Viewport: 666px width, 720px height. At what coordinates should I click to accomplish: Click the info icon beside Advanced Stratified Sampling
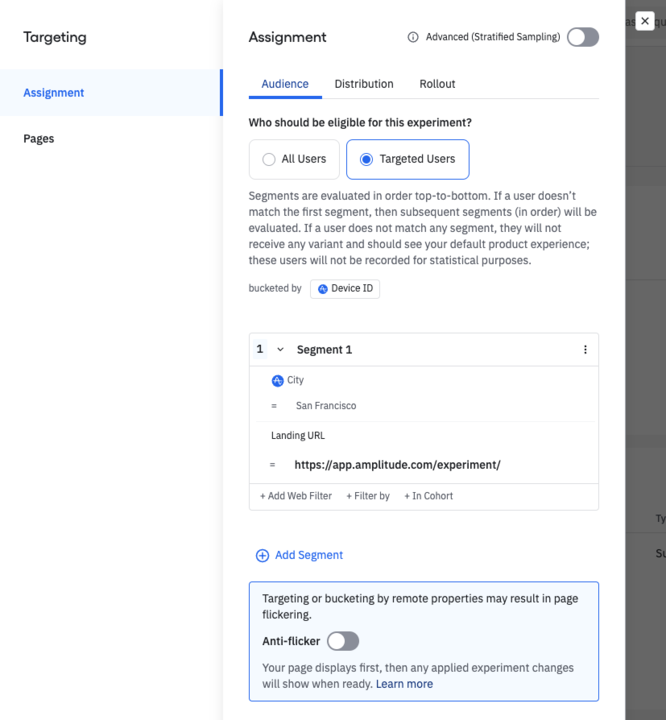(x=413, y=37)
